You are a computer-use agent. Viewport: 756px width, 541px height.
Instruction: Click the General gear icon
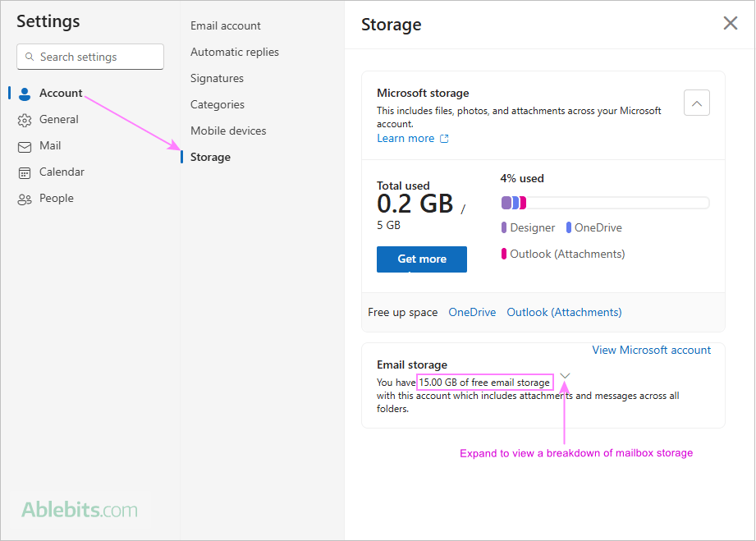pos(25,120)
